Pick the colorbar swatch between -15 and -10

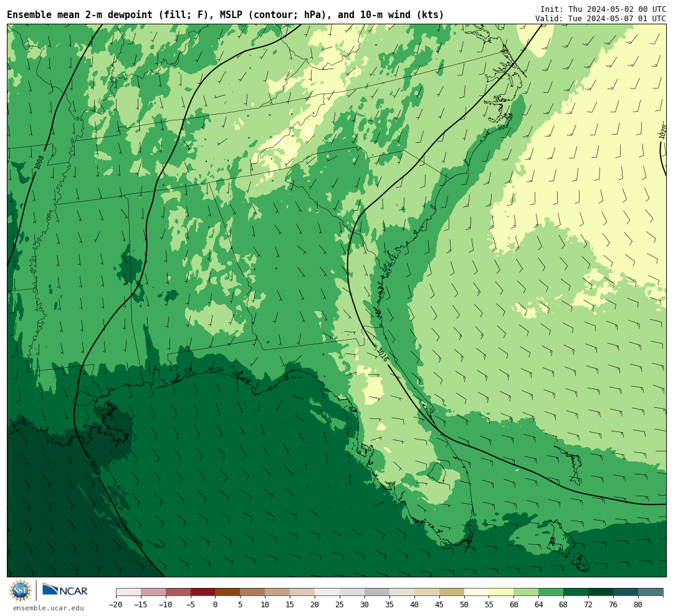(x=153, y=592)
